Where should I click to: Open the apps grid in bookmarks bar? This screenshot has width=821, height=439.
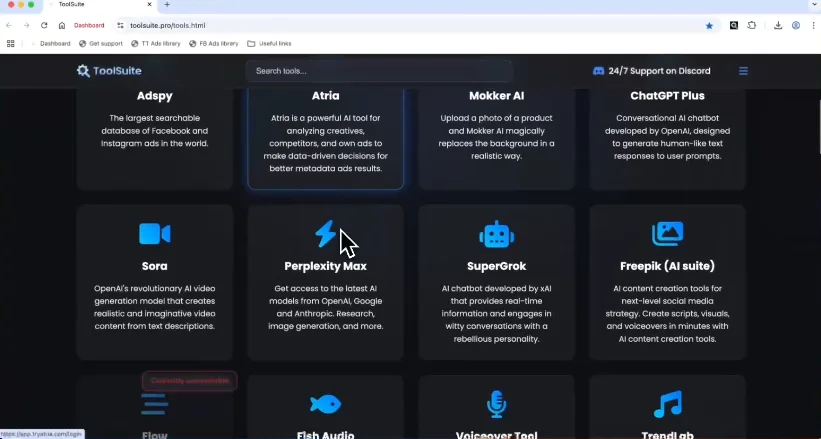10,43
